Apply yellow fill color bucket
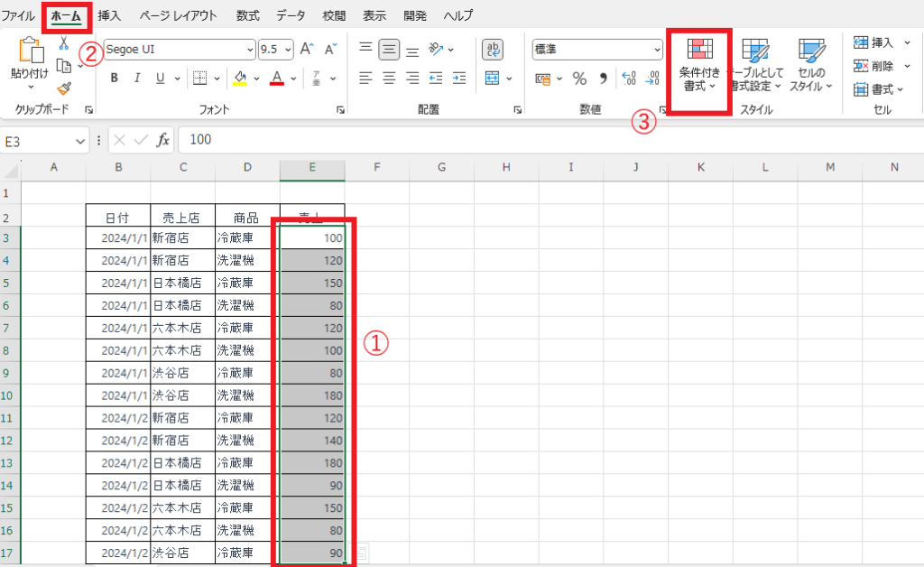This screenshot has width=924, height=567. click(x=240, y=78)
